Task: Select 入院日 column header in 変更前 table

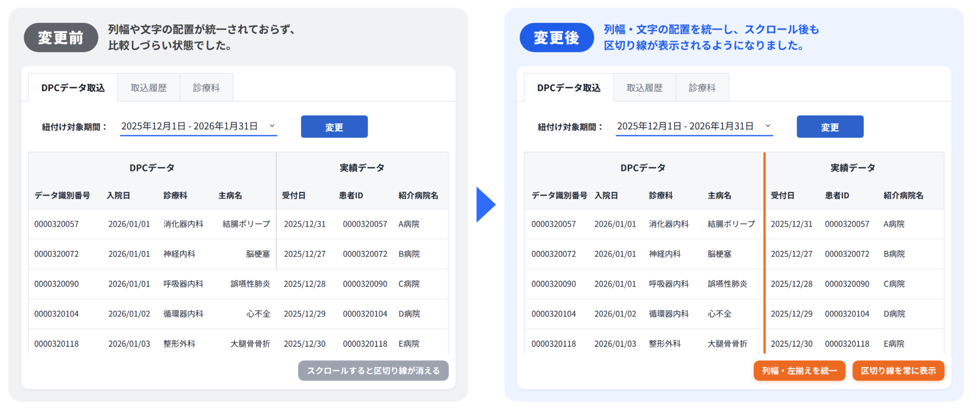Action: pyautogui.click(x=118, y=196)
